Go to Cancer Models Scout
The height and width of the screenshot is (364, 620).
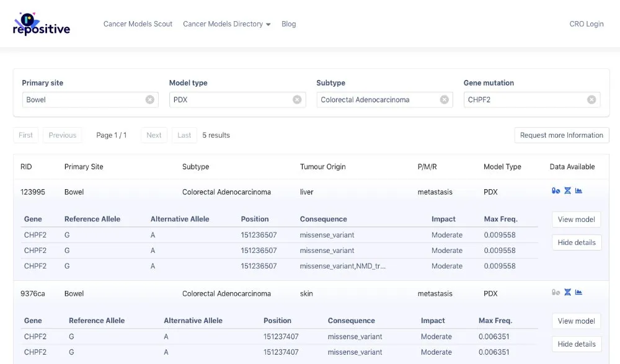pyautogui.click(x=137, y=24)
